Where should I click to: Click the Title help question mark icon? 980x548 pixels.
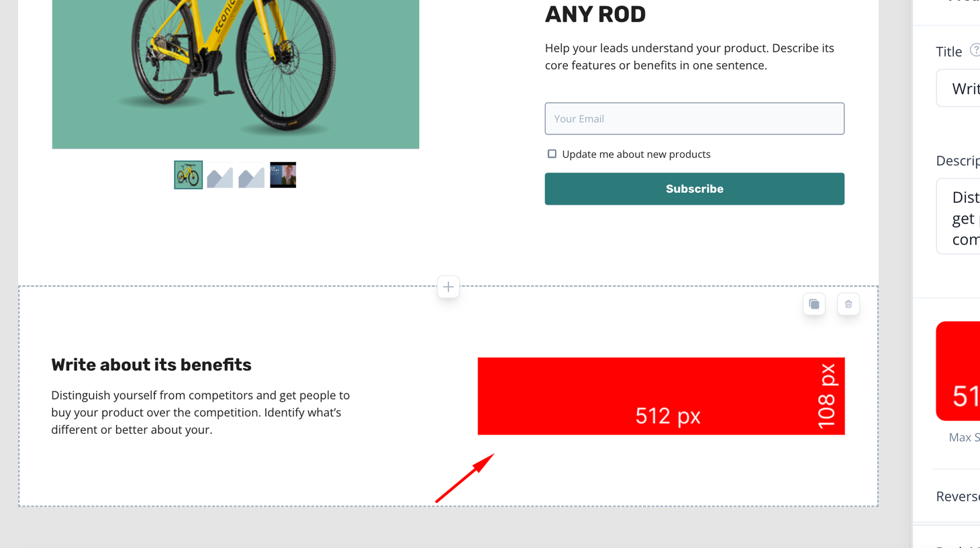pos(975,50)
